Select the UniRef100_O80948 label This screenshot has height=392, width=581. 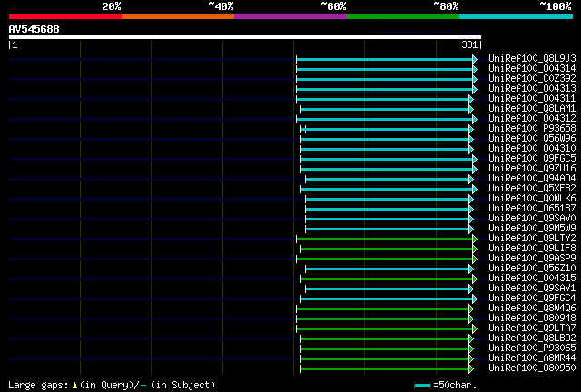pyautogui.click(x=532, y=318)
